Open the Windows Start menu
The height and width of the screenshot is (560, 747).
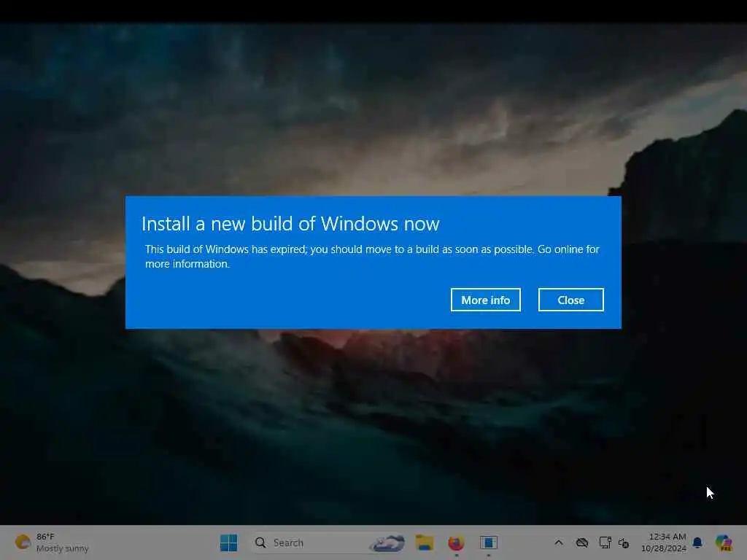(228, 542)
